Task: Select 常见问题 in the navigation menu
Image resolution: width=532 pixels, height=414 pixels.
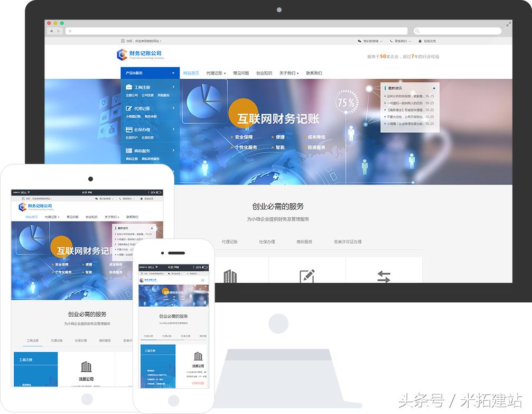Action: click(x=241, y=72)
